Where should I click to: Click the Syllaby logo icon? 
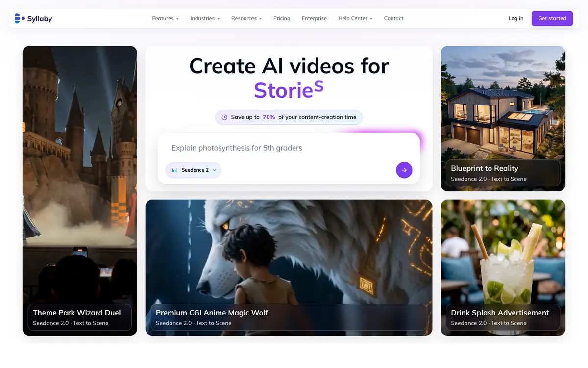(20, 18)
